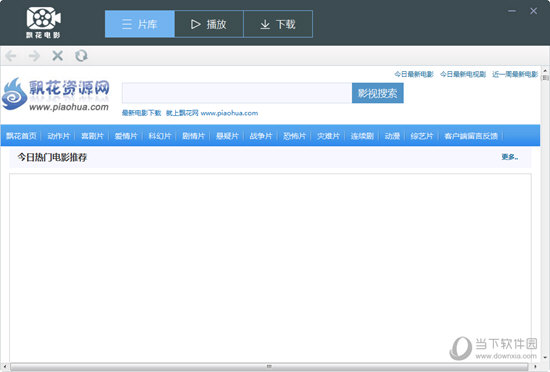This screenshot has width=550, height=372.
Task: Open the 今日最新电视剧 link
Action: 463,74
